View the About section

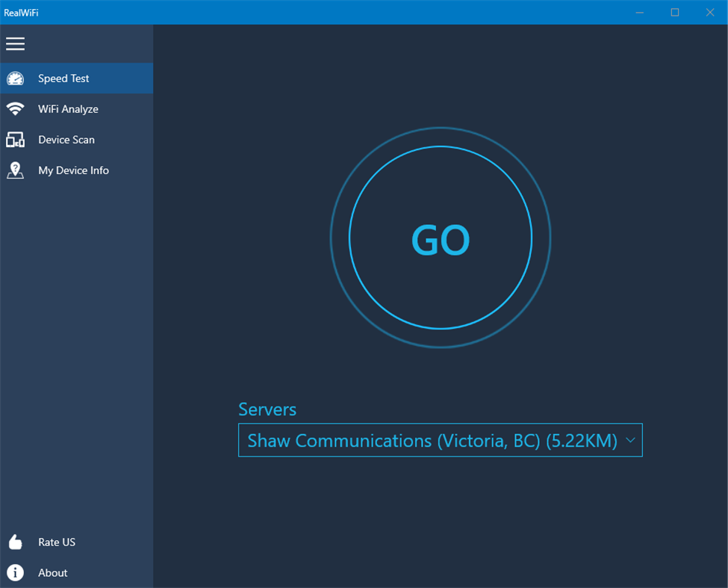point(52,572)
